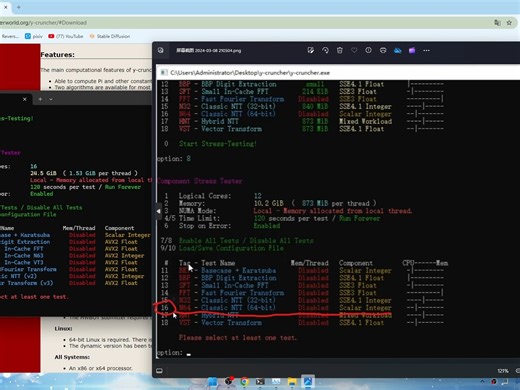Delete the screenshot with the trash icon

point(339,50)
